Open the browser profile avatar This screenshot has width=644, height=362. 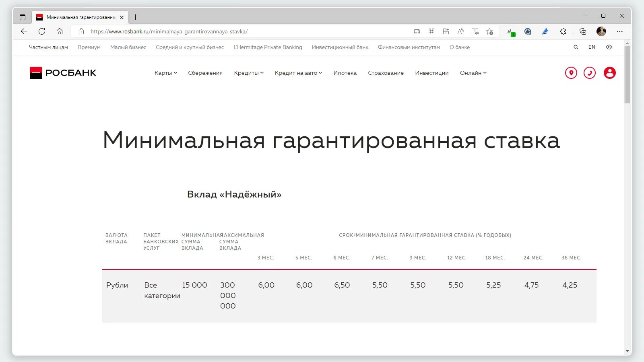[601, 31]
